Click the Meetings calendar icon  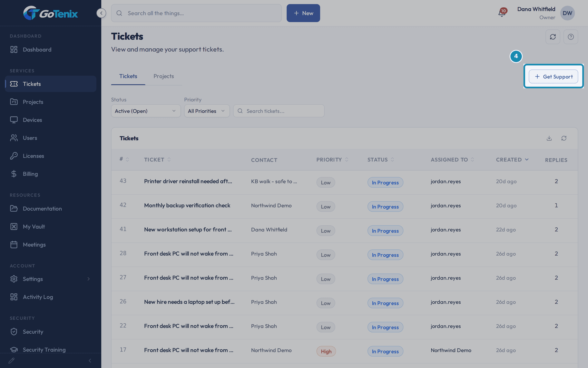point(14,245)
